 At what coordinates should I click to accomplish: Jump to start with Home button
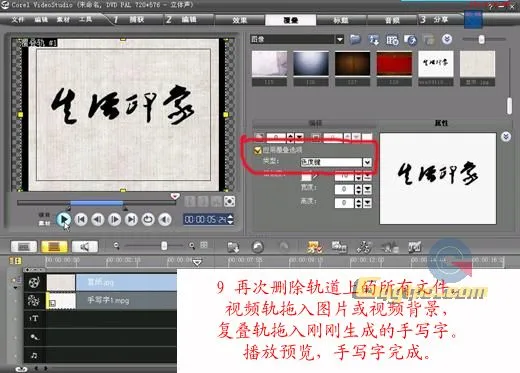[x=81, y=219]
